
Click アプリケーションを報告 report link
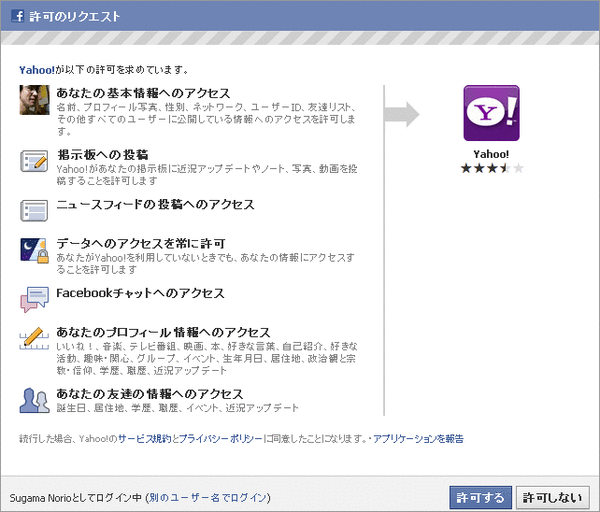418,439
